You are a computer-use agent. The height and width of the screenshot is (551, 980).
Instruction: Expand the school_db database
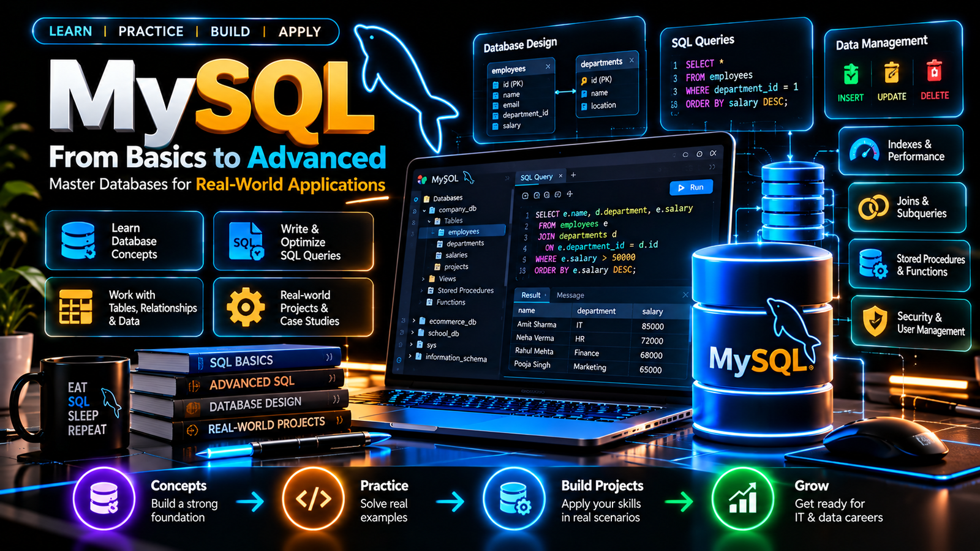click(x=413, y=332)
